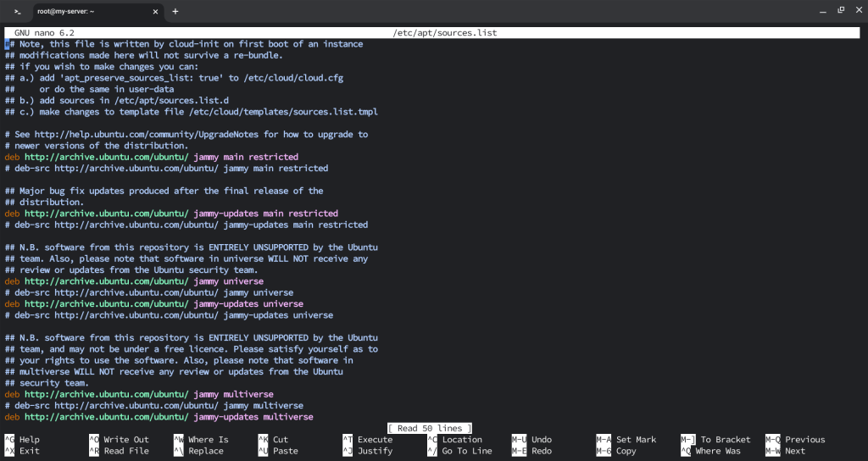This screenshot has height=461, width=868.
Task: Click the ^T Execute shortcut
Action: point(368,440)
